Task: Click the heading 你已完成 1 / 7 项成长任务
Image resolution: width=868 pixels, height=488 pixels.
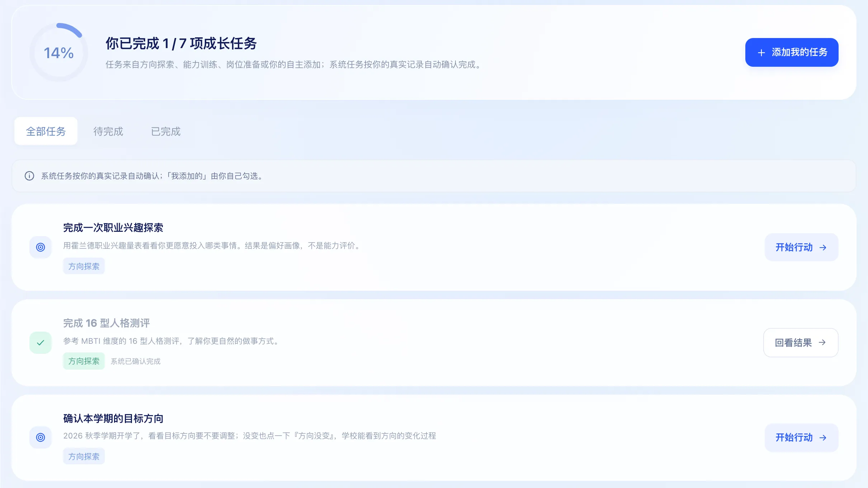Action: point(181,43)
